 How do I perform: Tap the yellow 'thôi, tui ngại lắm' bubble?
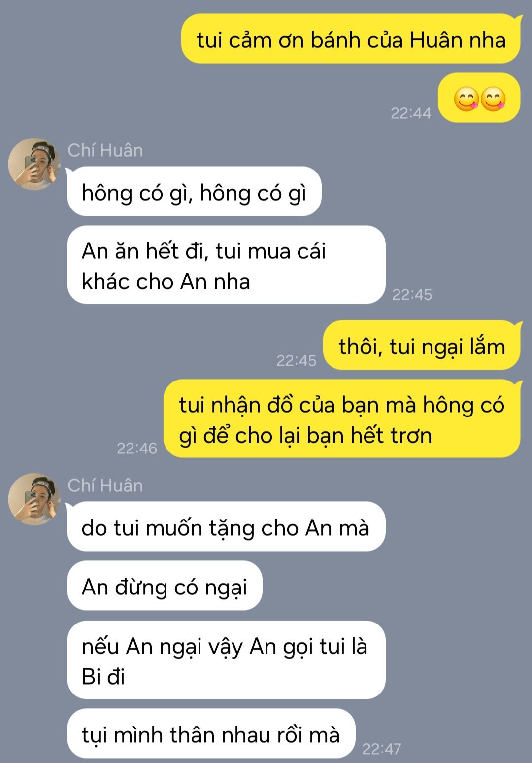(x=422, y=345)
